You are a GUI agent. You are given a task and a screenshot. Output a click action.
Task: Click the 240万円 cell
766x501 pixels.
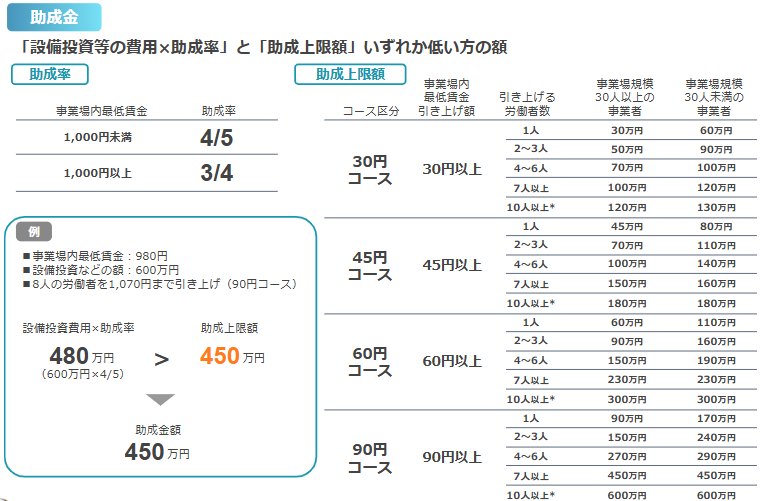point(716,438)
